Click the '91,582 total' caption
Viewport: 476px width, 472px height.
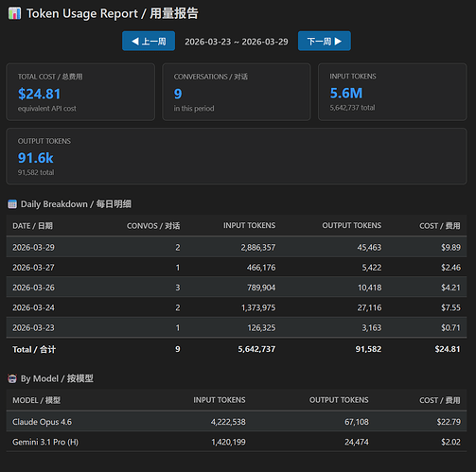click(x=36, y=172)
